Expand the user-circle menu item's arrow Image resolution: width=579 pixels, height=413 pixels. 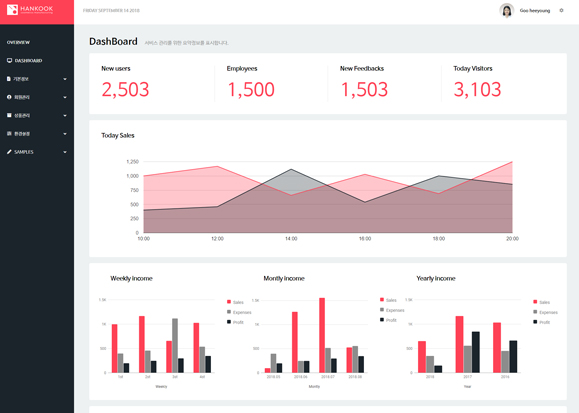(x=65, y=97)
